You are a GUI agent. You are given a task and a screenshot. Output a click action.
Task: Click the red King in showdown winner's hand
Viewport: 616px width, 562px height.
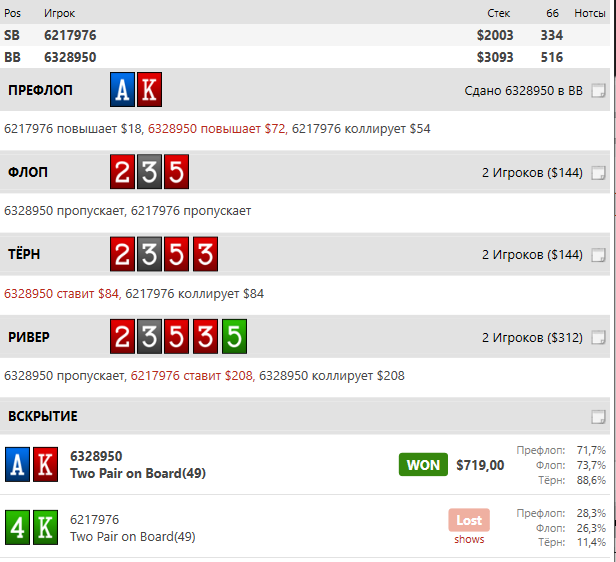tap(46, 465)
